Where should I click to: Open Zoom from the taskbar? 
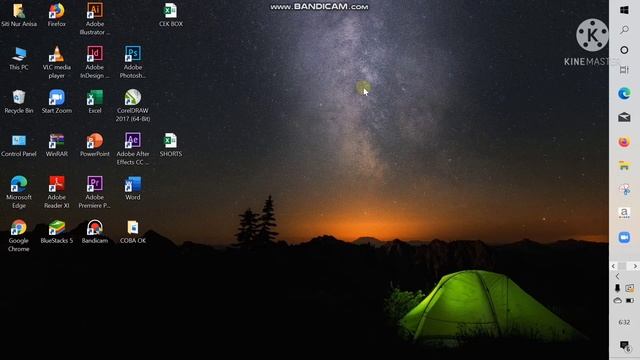624,237
